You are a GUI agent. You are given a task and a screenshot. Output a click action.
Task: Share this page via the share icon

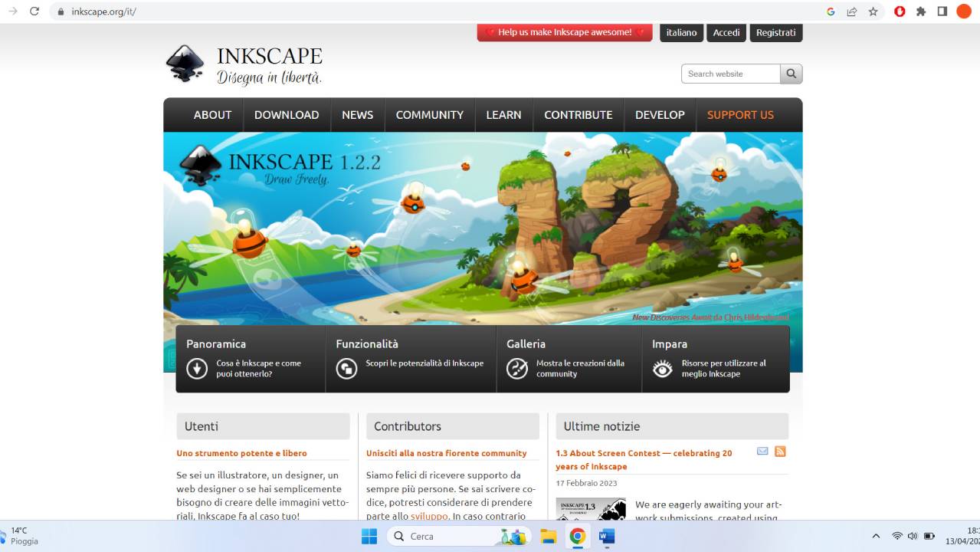pyautogui.click(x=852, y=11)
